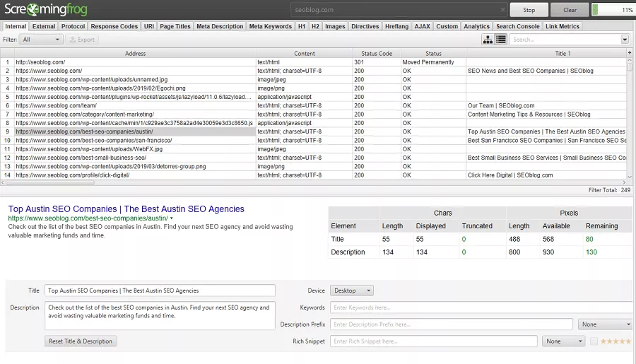This screenshot has height=364, width=636.
Task: Switch to the External tab
Action: [44, 26]
